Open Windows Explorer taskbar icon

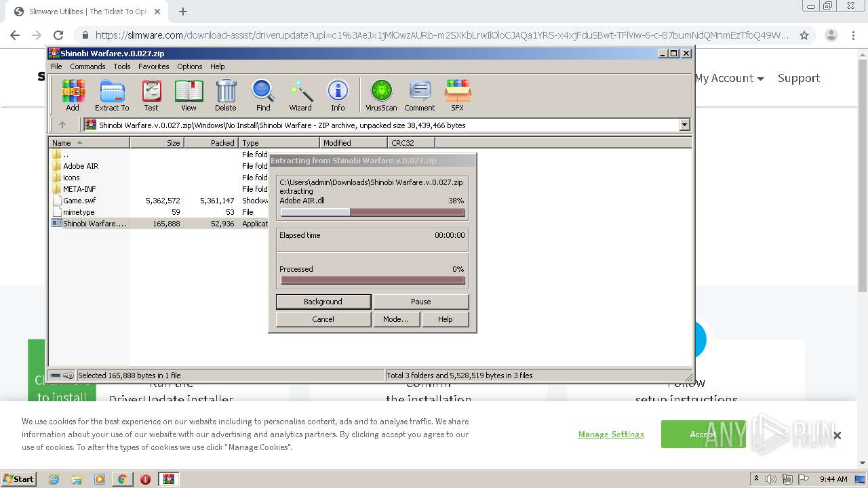(77, 479)
